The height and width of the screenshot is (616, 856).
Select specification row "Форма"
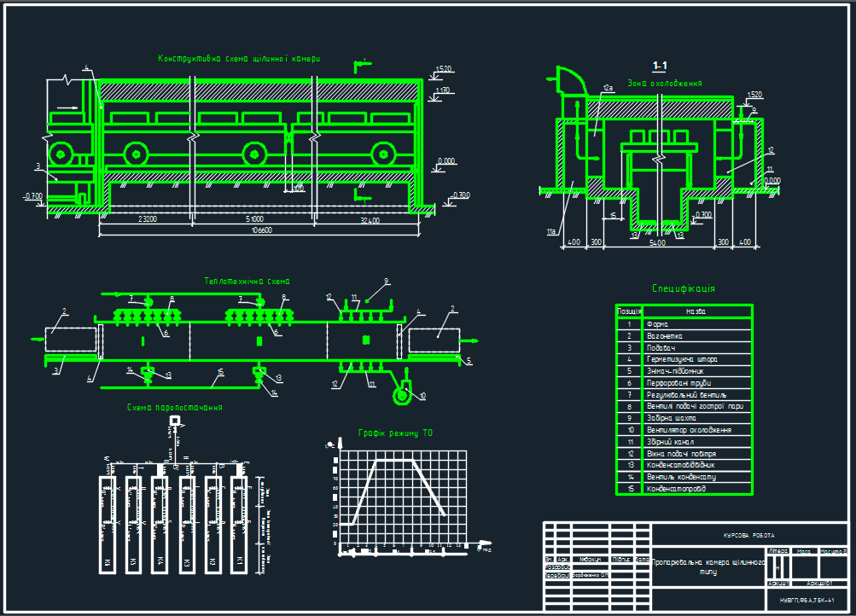tap(684, 324)
